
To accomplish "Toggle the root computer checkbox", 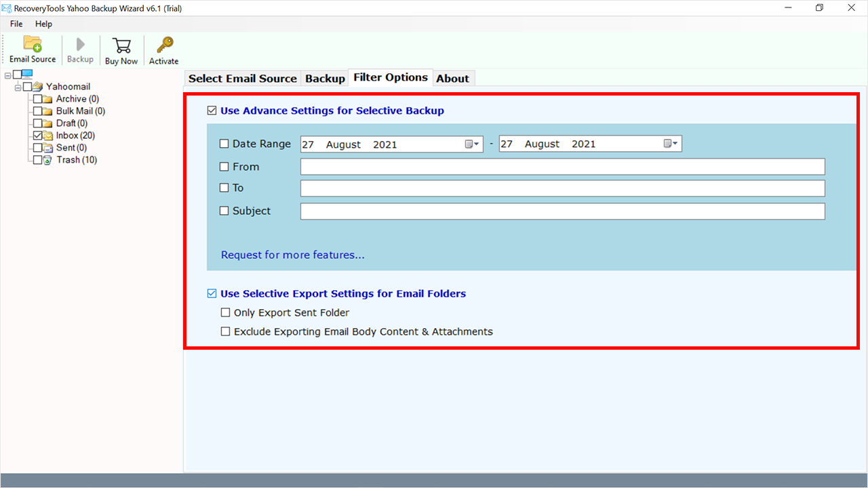I will tap(17, 75).
